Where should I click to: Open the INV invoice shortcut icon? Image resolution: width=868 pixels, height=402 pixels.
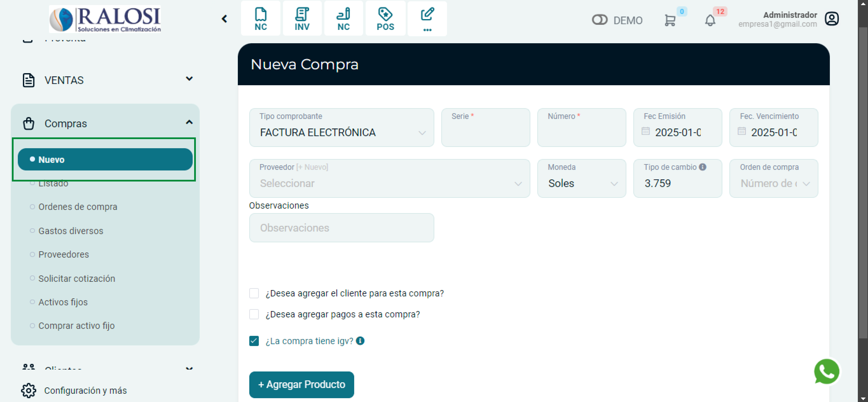point(302,18)
